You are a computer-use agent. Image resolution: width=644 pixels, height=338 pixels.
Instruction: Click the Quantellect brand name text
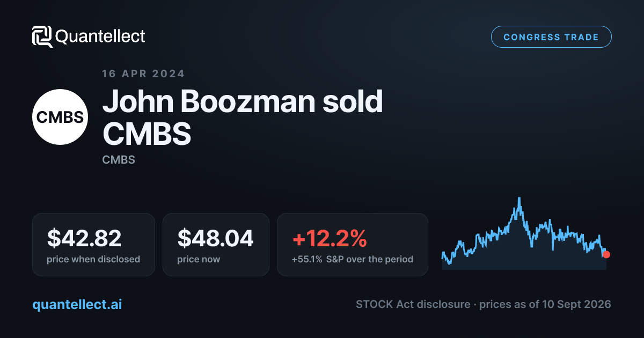[x=100, y=36]
